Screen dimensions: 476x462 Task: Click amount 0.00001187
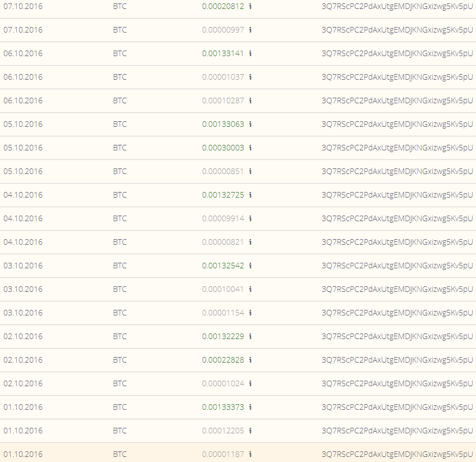click(x=223, y=454)
